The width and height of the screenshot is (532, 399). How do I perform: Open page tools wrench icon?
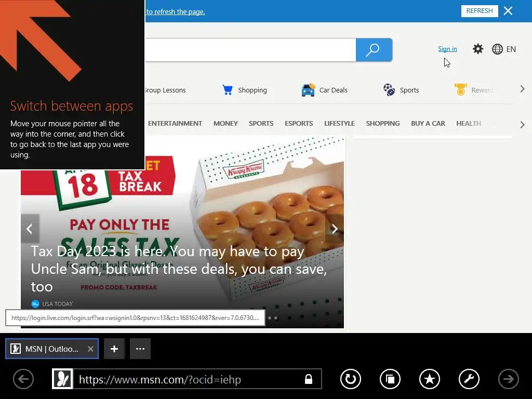coord(469,379)
